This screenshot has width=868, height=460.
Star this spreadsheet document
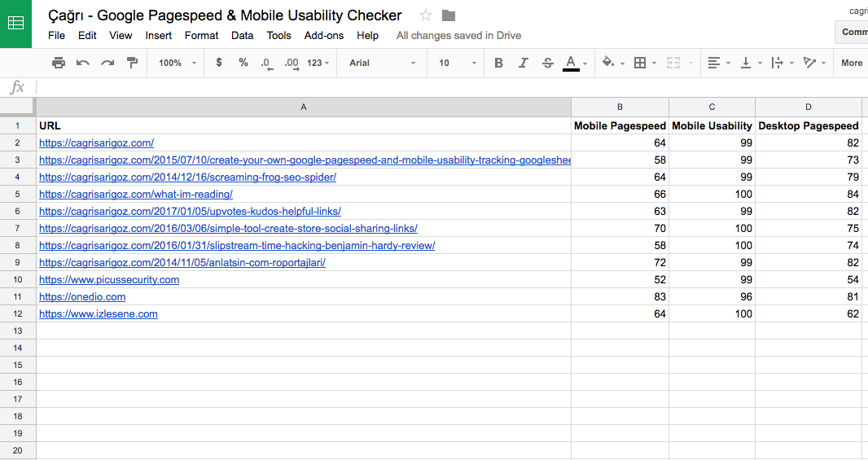[x=426, y=15]
